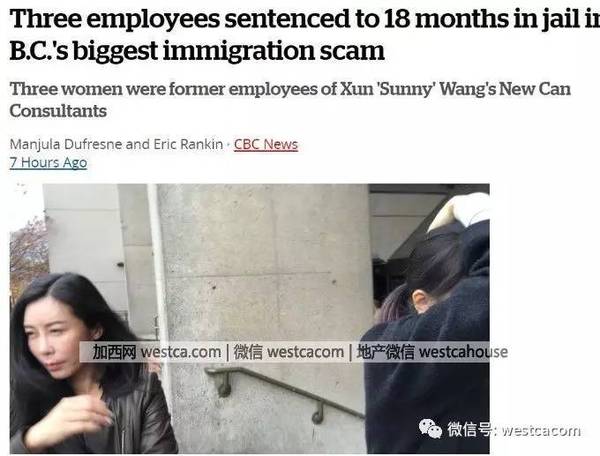Click the headline line "B.C.'s biggest immigration scam"
Viewport: 600px width, 456px height.
(197, 50)
